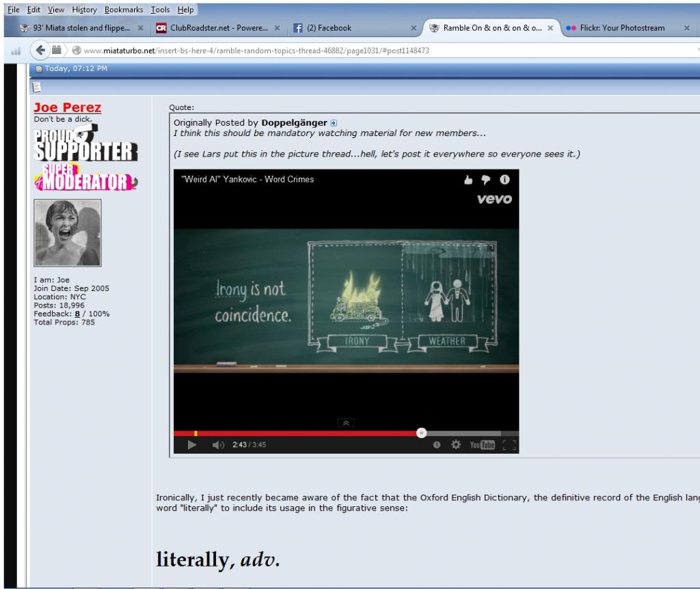Open Doppelgänger's profile name in the quote
This screenshot has width=700, height=589.
[294, 123]
